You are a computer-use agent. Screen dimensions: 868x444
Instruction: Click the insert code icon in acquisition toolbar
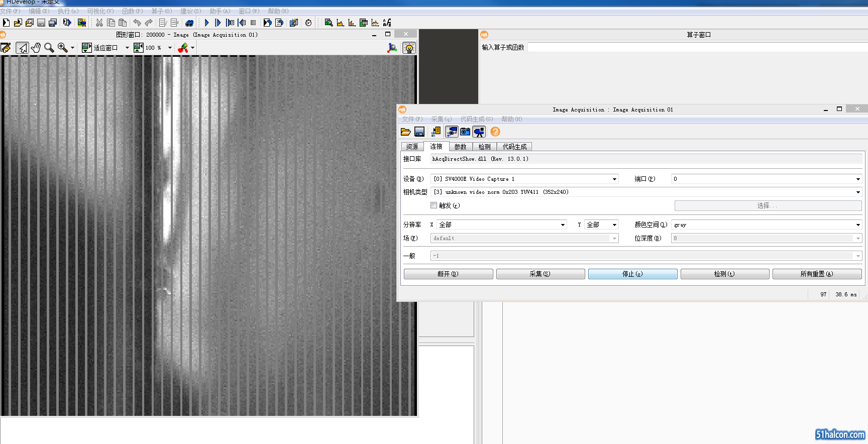436,132
